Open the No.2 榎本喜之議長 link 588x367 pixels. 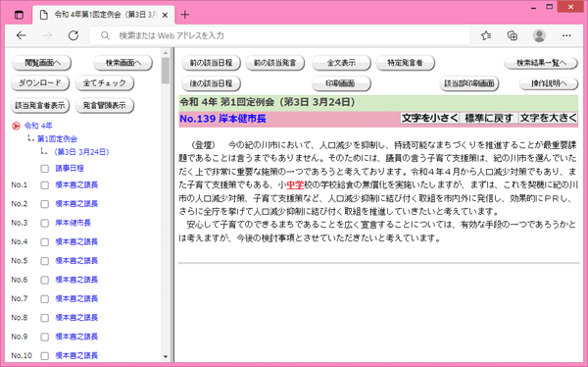76,203
